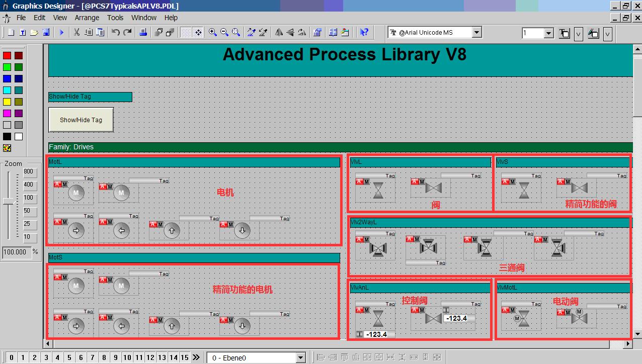Image resolution: width=642 pixels, height=364 pixels.
Task: Expand more layers with the double chevron
Action: tap(196, 357)
